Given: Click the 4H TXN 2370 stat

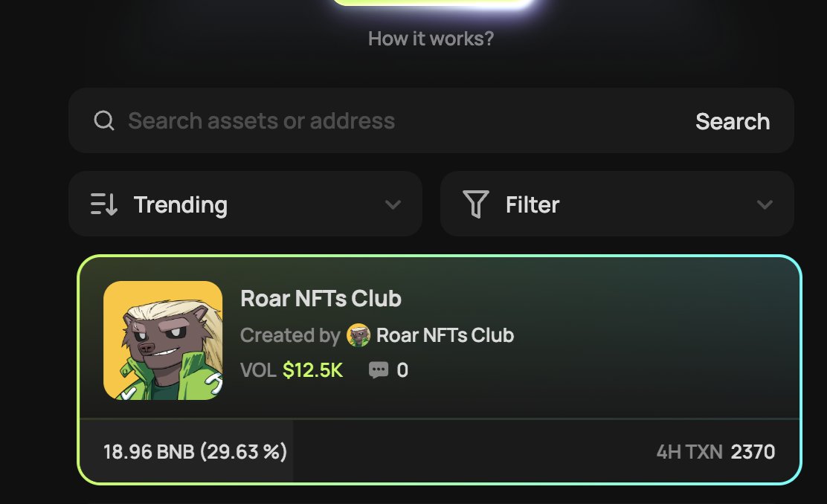Looking at the screenshot, I should [715, 452].
